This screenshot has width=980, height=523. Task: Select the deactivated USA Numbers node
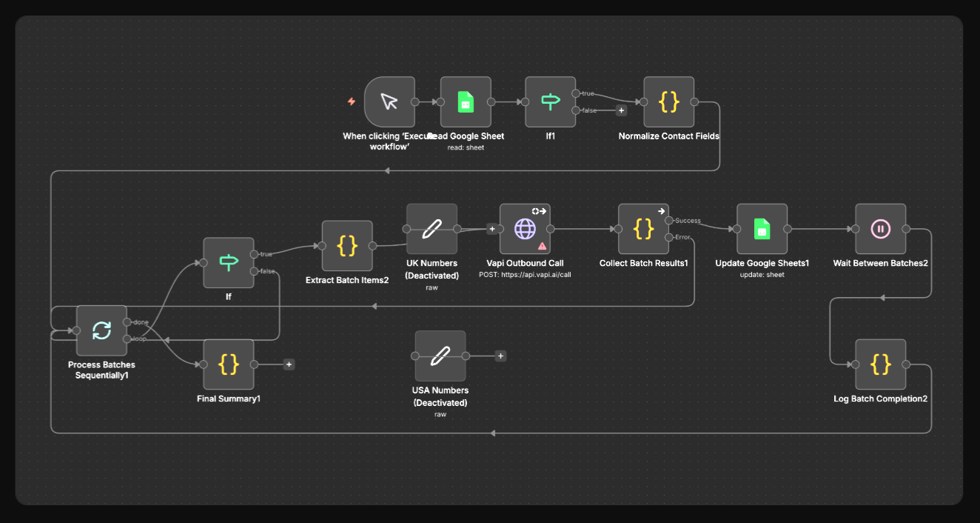440,356
